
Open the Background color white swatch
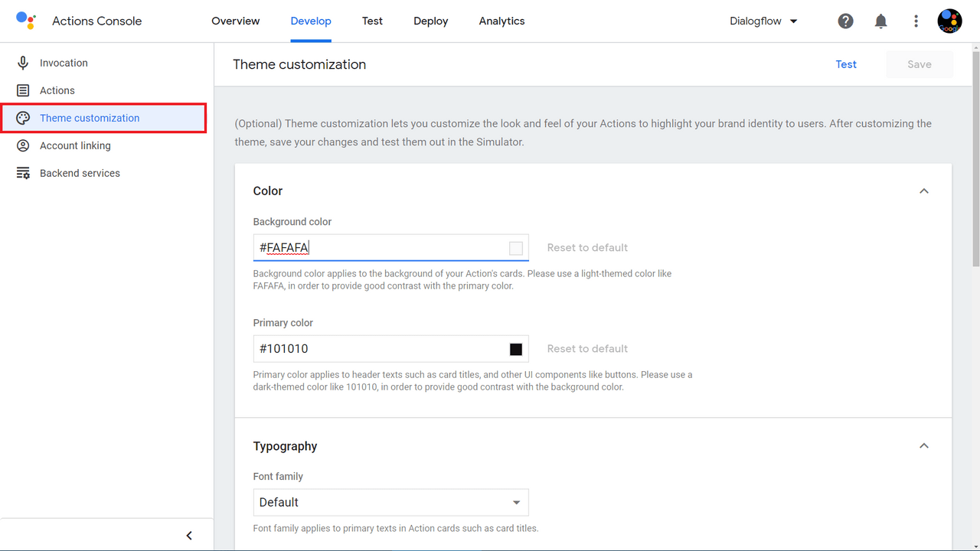[x=516, y=248]
